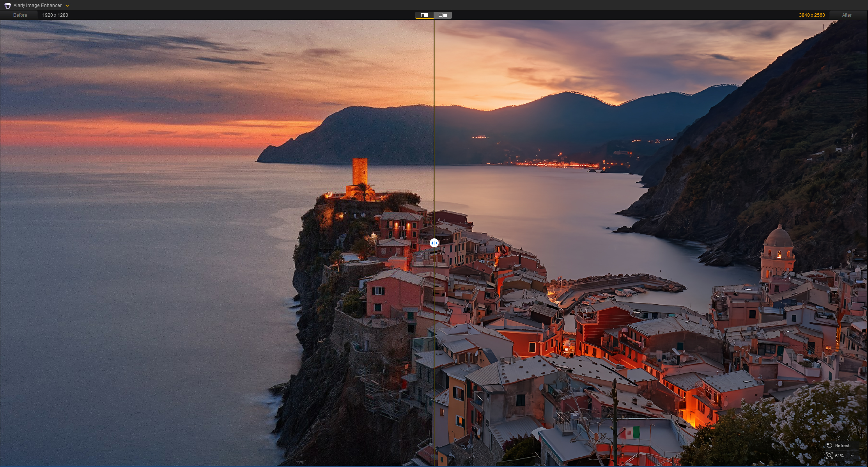868x467 pixels.
Task: Click the Aiarty Image Enhancer title text
Action: (37, 5)
